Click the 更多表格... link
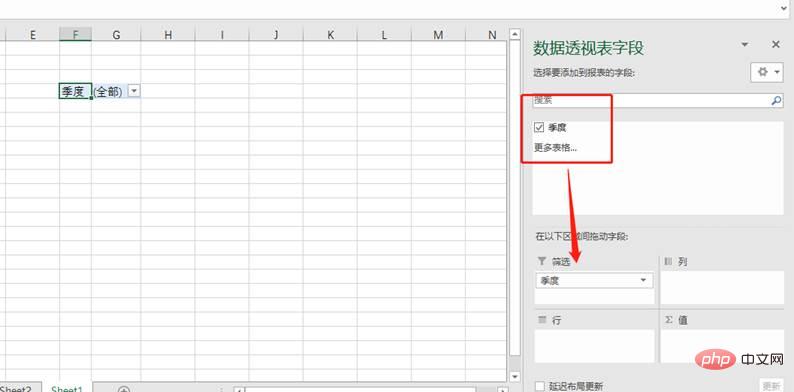The image size is (794, 392). (x=555, y=148)
